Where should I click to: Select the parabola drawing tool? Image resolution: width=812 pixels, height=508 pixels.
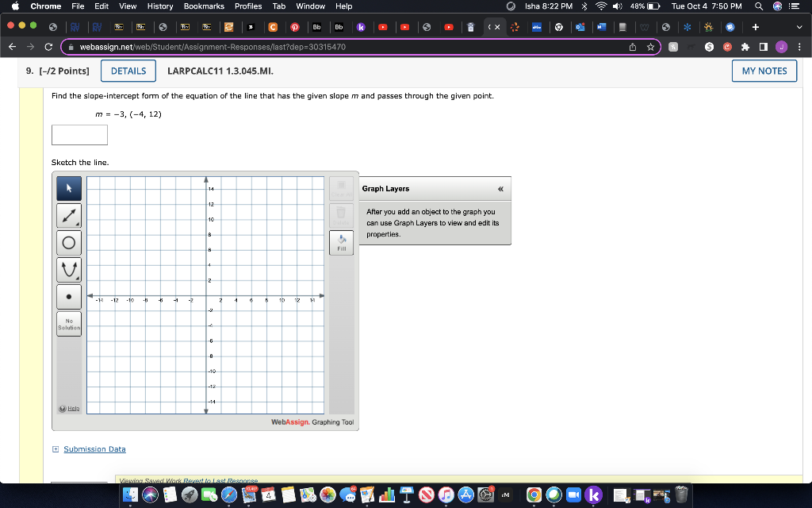pos(68,269)
